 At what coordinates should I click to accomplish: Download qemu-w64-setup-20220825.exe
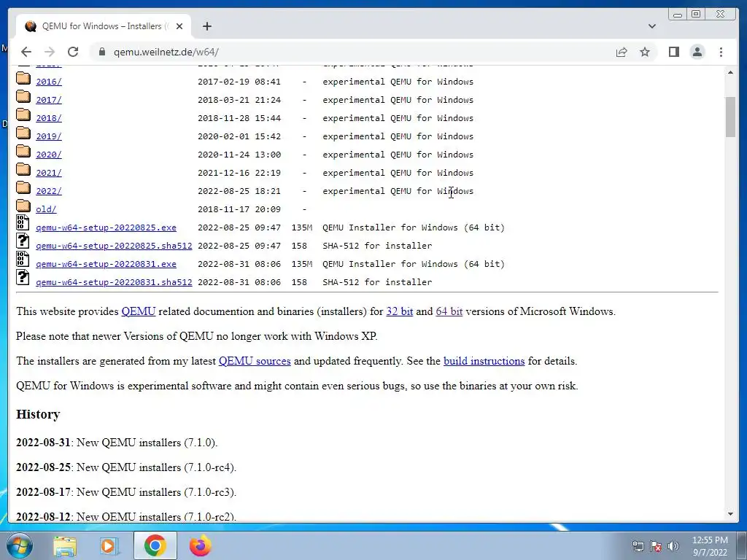[x=106, y=227]
